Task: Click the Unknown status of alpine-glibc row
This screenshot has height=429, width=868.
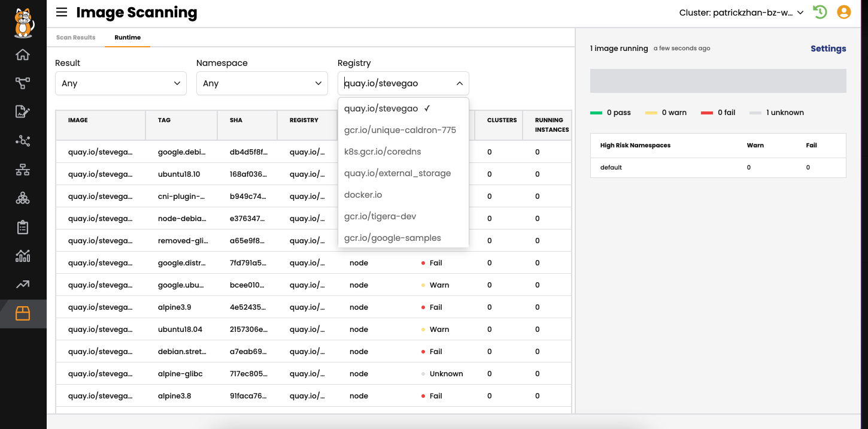Action: click(442, 374)
